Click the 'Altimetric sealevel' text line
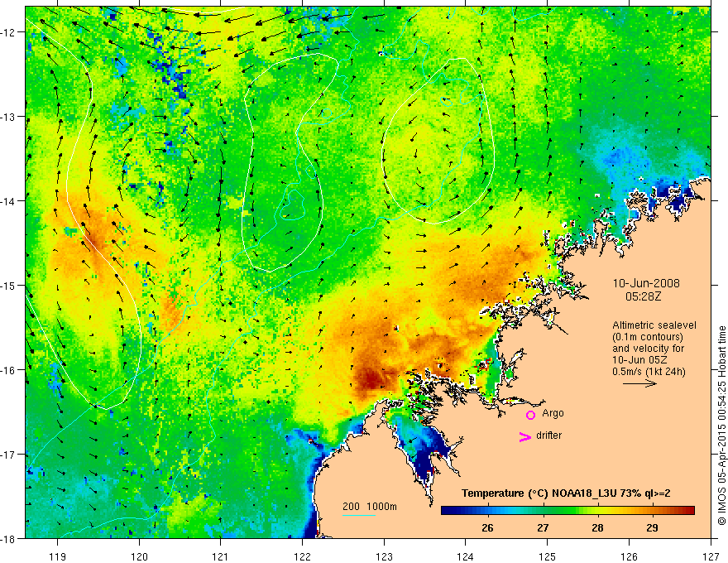 coord(654,325)
